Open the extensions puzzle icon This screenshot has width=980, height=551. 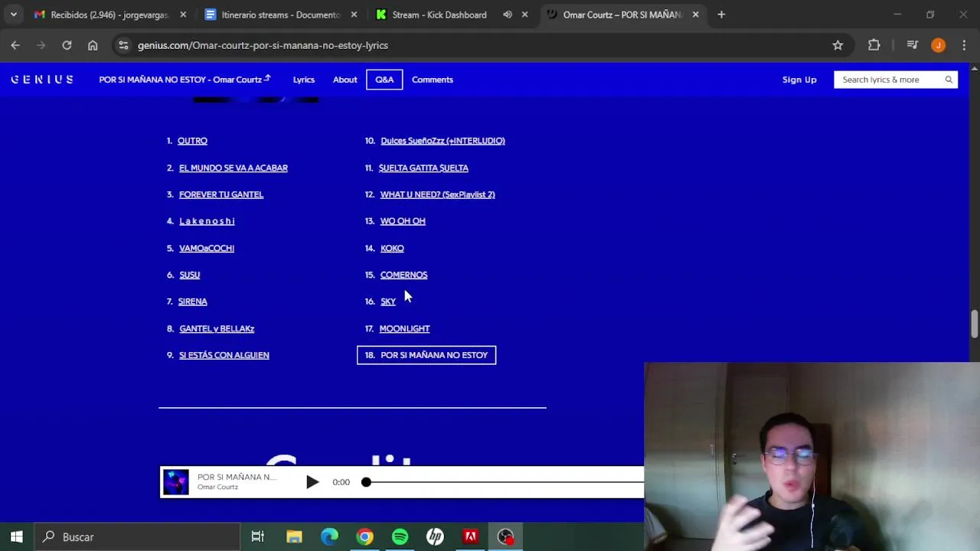[874, 45]
